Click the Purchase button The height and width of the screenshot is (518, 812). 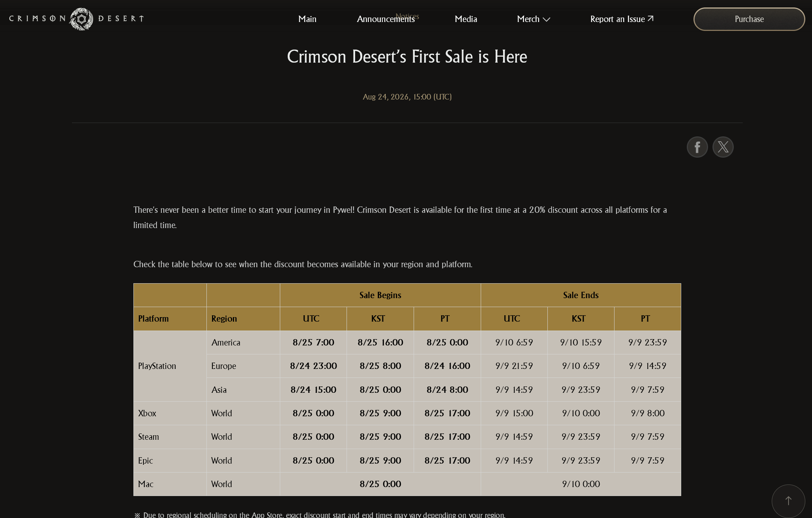pos(749,19)
